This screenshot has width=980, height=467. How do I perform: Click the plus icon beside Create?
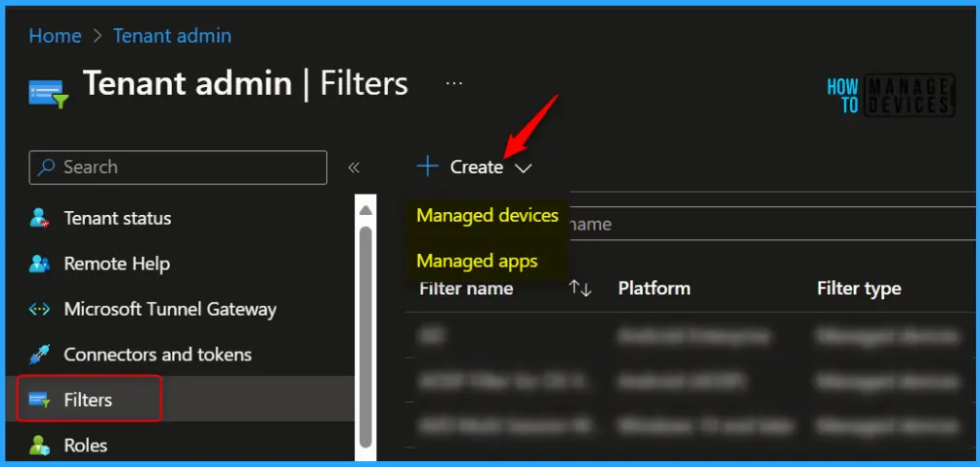click(x=428, y=167)
